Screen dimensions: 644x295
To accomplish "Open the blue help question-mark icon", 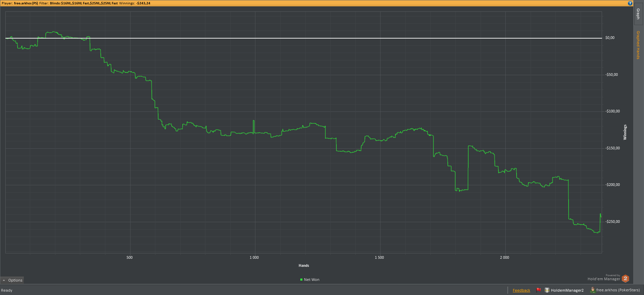I will [630, 3].
